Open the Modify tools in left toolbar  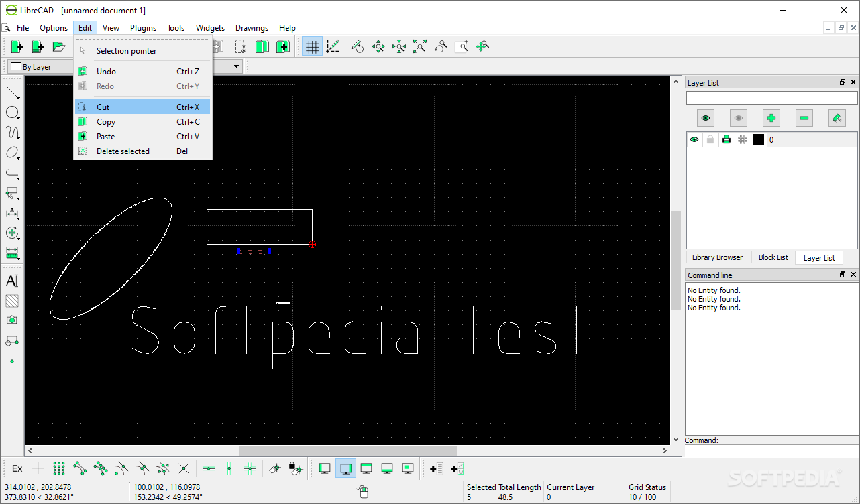[12, 233]
